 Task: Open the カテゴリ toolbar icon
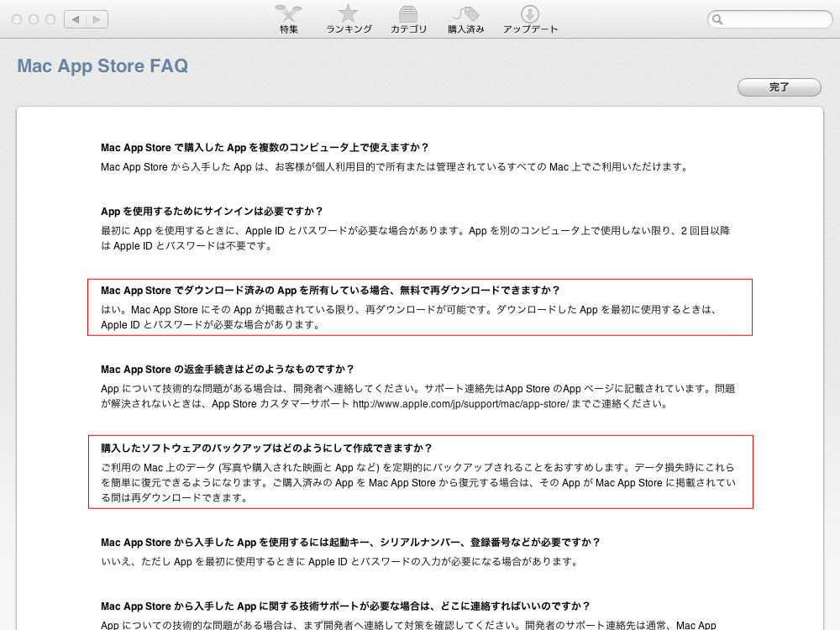click(x=408, y=18)
